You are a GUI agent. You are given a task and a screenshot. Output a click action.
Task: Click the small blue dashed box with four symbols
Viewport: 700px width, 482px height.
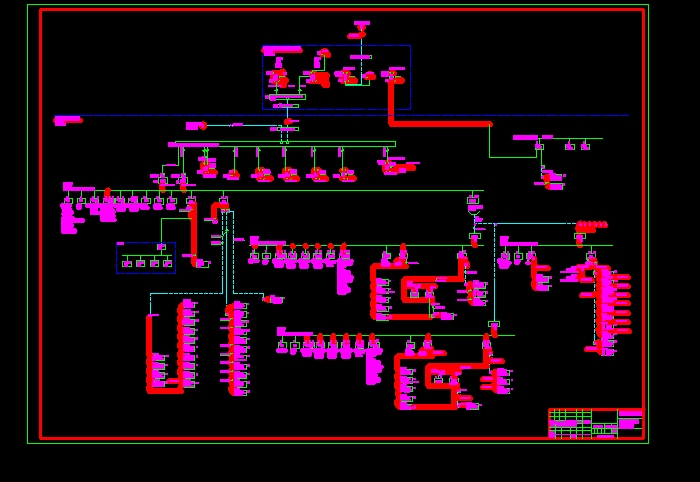[146, 258]
